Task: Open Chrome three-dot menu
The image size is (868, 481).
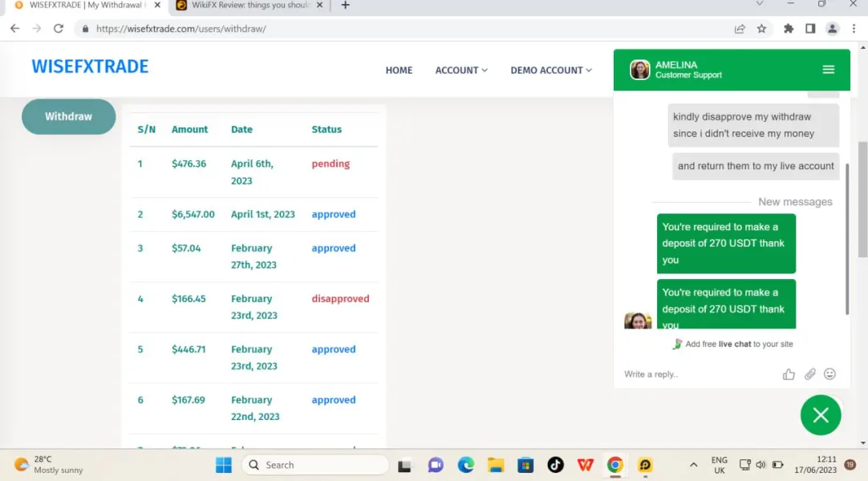Action: pos(854,29)
